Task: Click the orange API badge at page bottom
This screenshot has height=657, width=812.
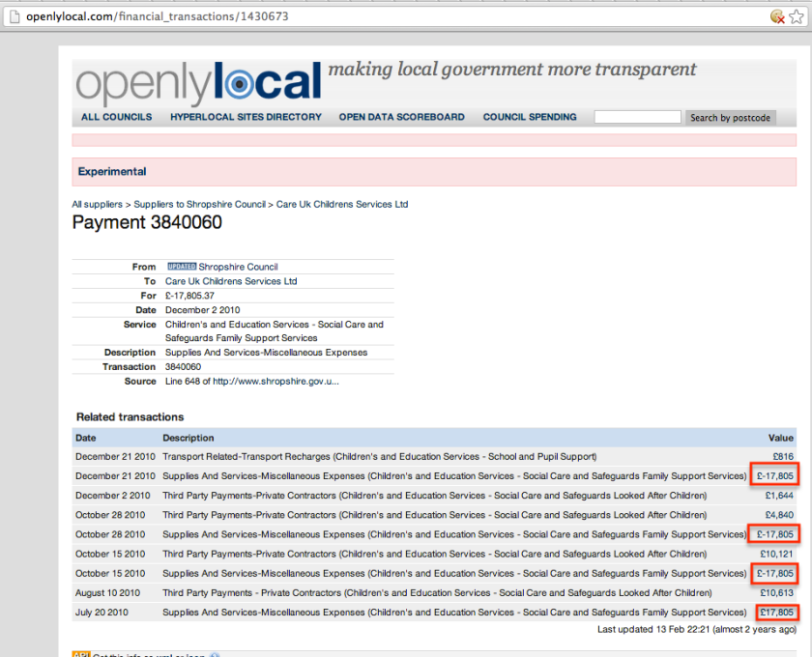Action: tap(79, 655)
